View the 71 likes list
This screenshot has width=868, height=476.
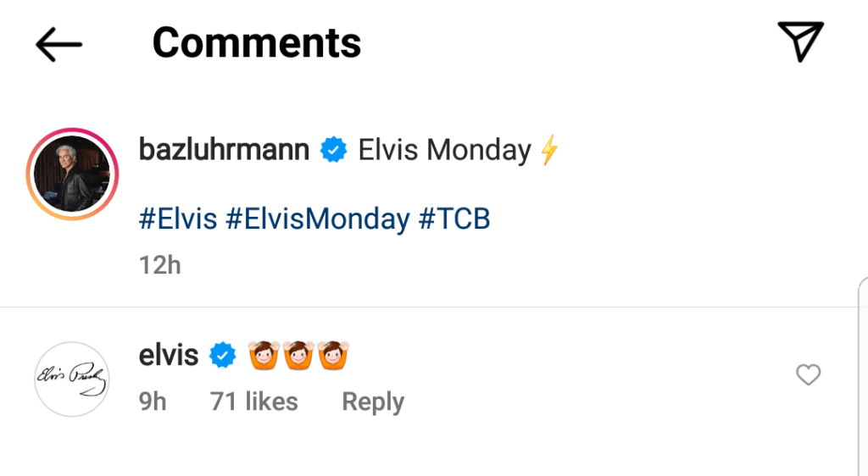[x=254, y=401]
